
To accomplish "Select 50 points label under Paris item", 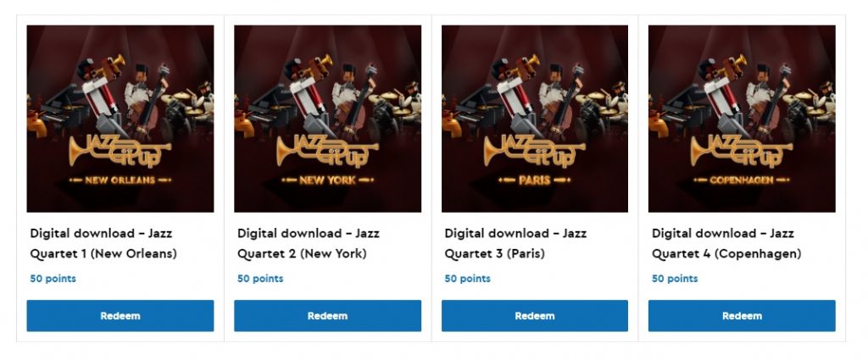I will [467, 279].
